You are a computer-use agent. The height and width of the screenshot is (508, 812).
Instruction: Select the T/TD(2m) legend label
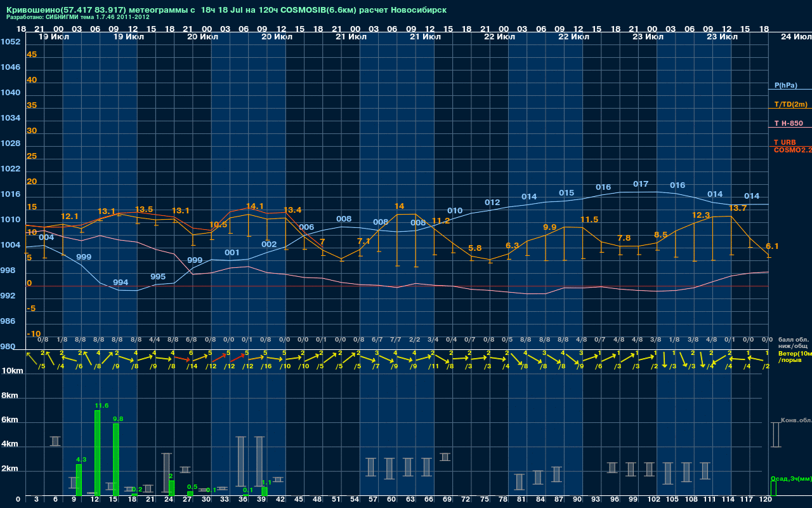791,104
